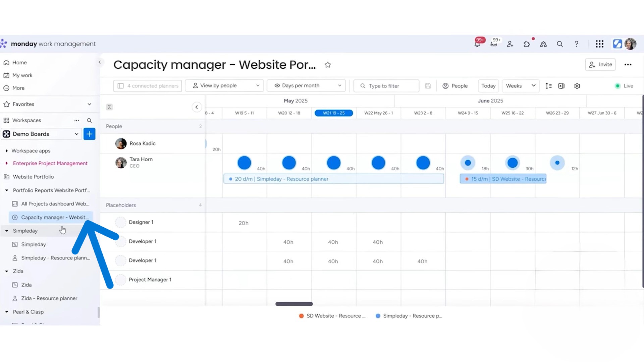Collapse the Simpleday folder

(x=7, y=231)
